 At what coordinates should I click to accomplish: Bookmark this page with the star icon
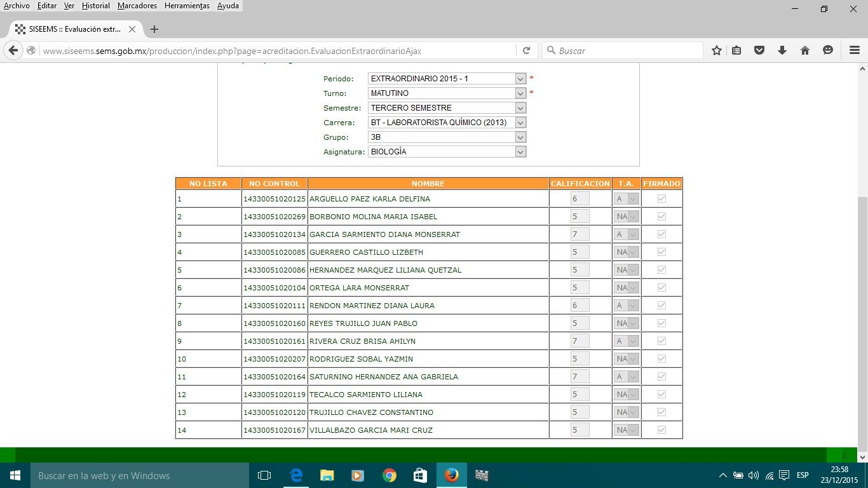(x=717, y=50)
